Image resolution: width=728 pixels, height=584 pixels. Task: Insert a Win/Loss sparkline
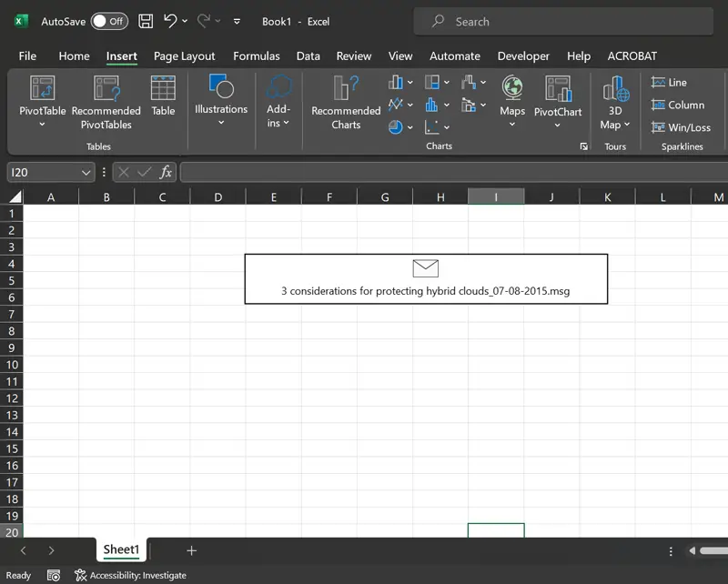pos(681,127)
